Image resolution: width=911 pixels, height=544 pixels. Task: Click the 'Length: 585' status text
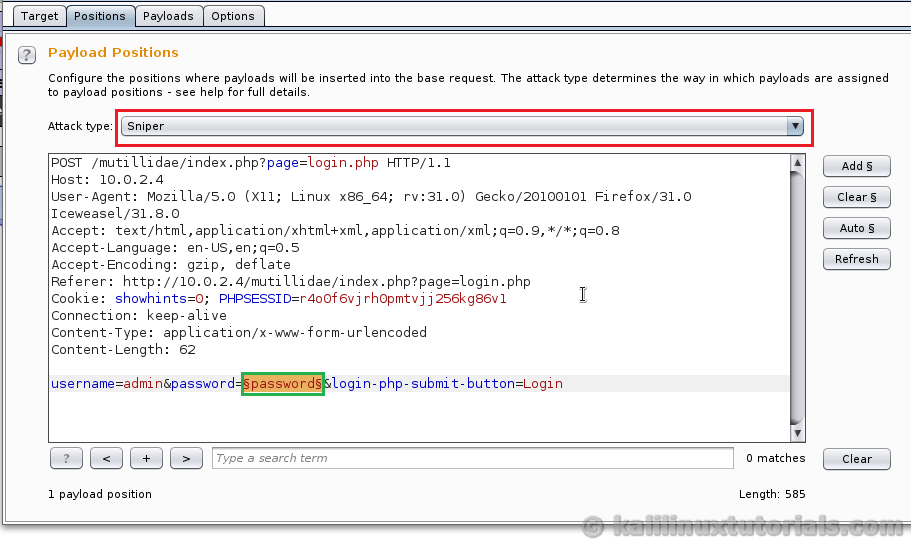pos(772,494)
